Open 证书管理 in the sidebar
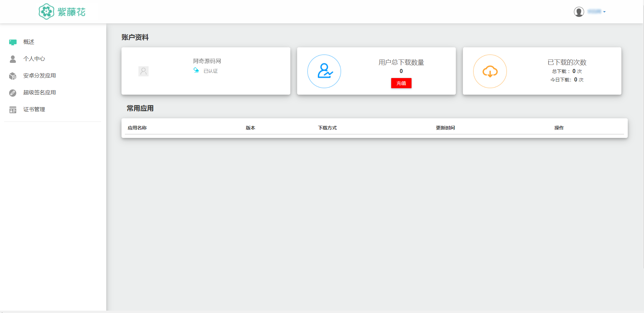Viewport: 644px width, 313px height. (x=34, y=110)
